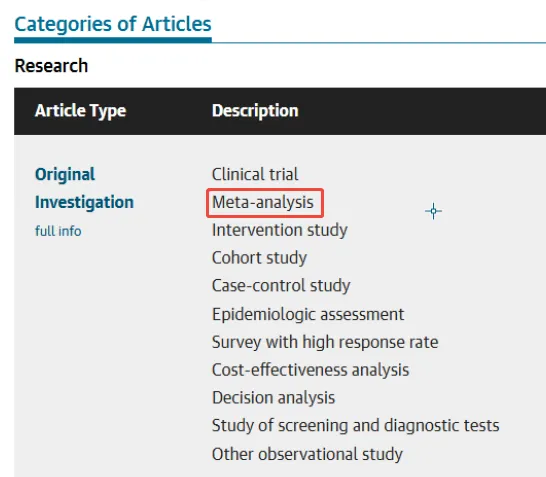Click Survey with high response rate
The image size is (546, 477).
325,342
